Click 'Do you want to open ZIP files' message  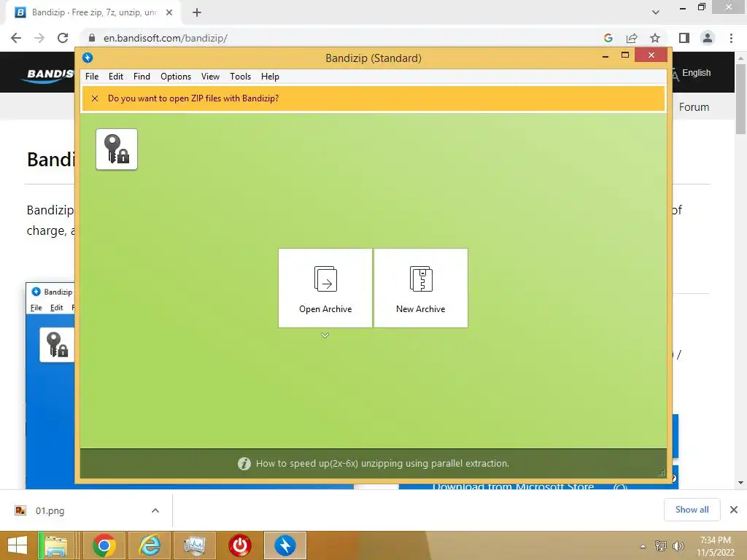pyautogui.click(x=193, y=98)
